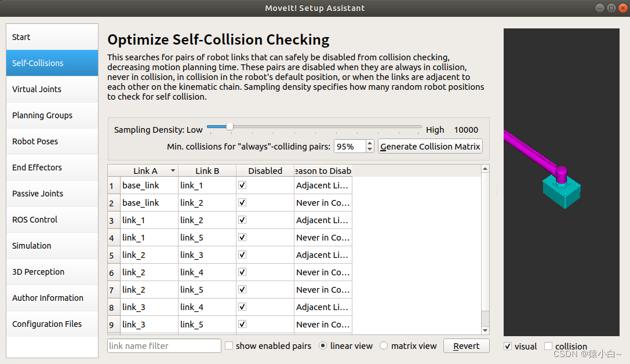Enable the collision display checkbox

click(x=548, y=347)
